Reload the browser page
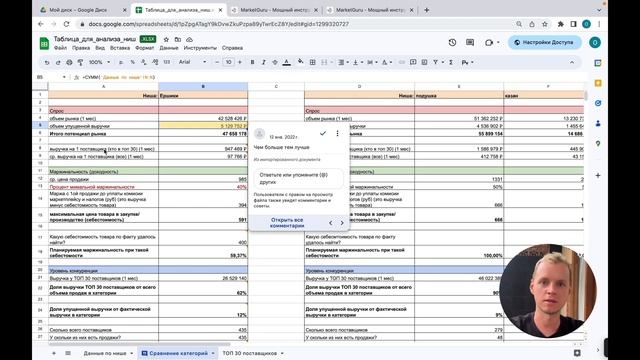This screenshot has width=640, height=360. pyautogui.click(x=67, y=24)
